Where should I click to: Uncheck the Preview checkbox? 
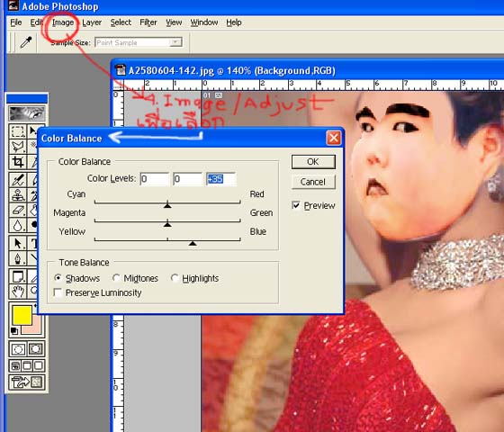coord(296,205)
